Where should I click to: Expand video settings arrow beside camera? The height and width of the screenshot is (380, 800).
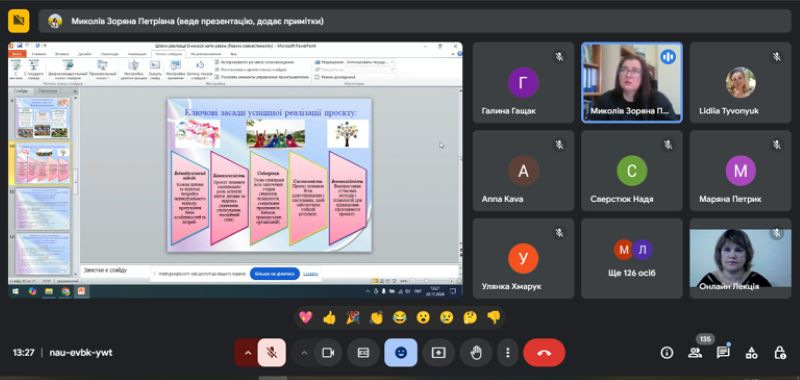(x=305, y=352)
